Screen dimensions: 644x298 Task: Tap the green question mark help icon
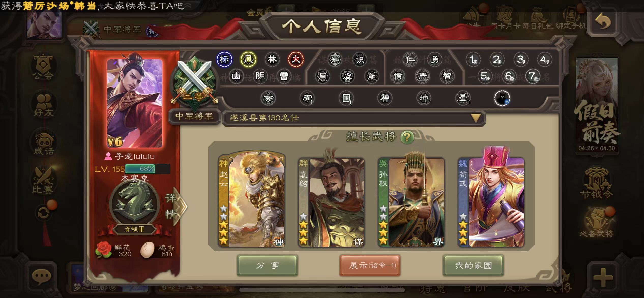pyautogui.click(x=407, y=138)
